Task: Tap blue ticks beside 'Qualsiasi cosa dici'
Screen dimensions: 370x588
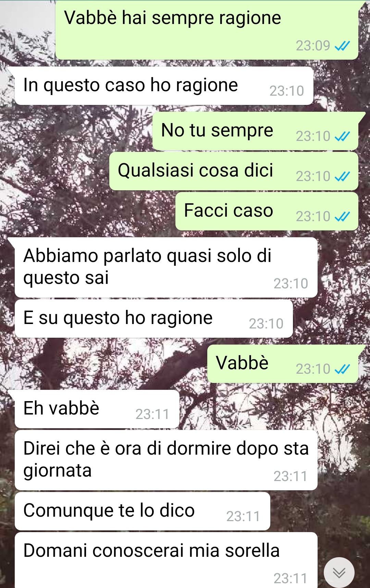Action: 342,177
